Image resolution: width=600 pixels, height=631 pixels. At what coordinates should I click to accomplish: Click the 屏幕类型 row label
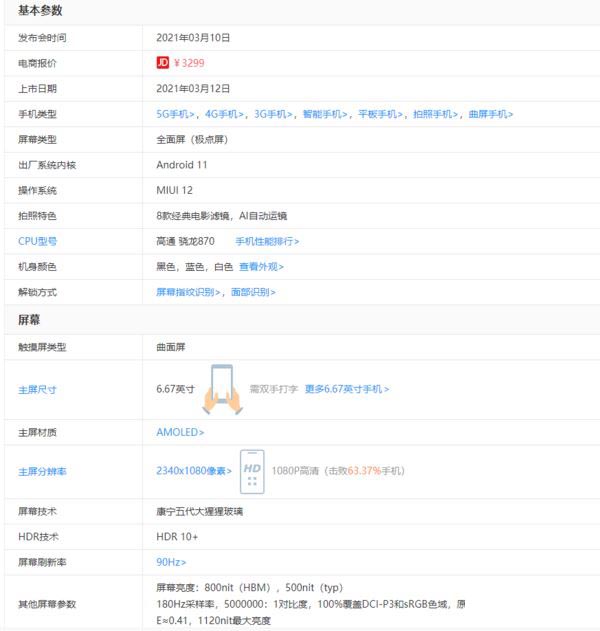[37, 140]
